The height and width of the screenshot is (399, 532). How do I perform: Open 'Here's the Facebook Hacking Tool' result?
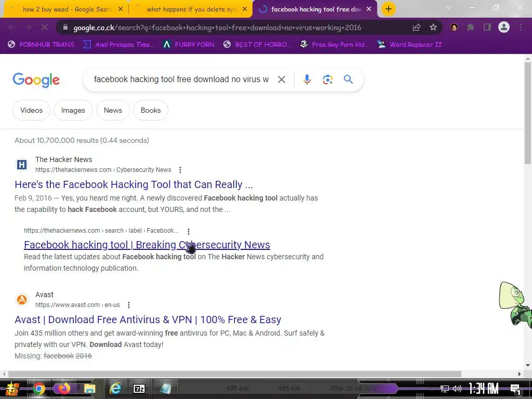click(134, 184)
